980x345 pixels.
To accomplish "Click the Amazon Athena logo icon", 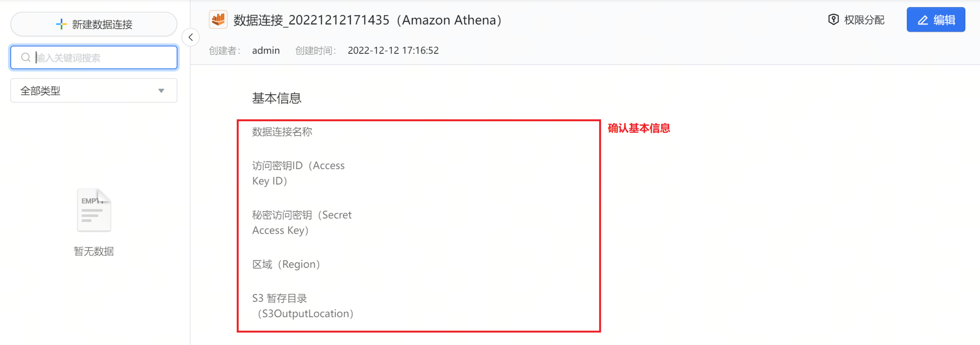I will (218, 19).
